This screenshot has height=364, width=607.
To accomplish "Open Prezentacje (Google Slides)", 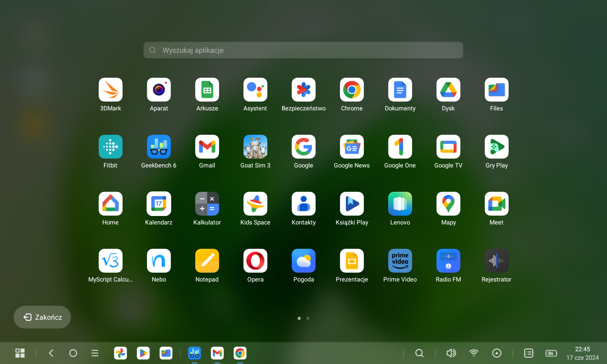I will [352, 261].
